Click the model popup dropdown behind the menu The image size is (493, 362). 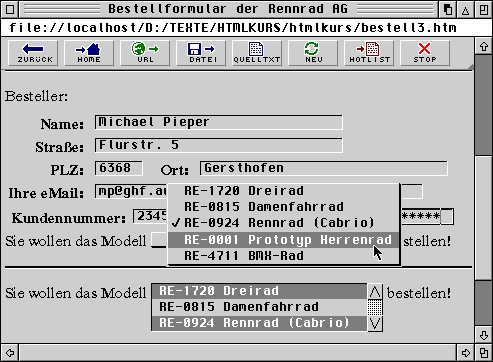159,240
